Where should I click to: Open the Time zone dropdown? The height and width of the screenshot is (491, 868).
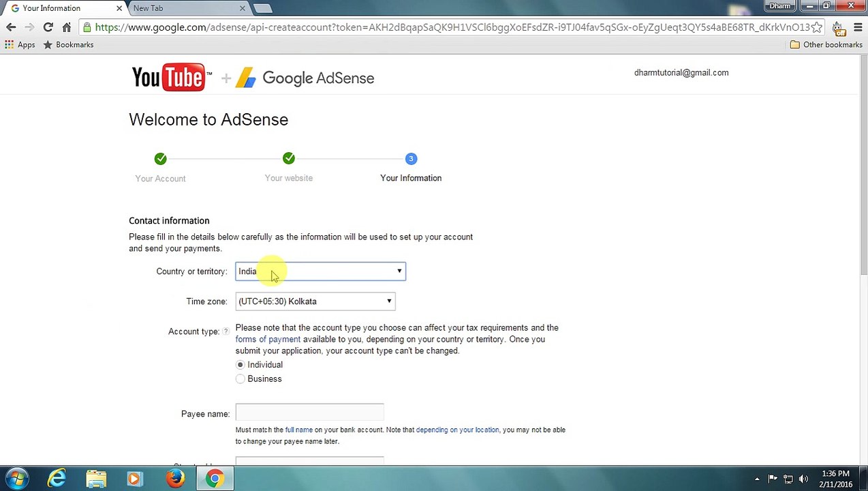(315, 301)
